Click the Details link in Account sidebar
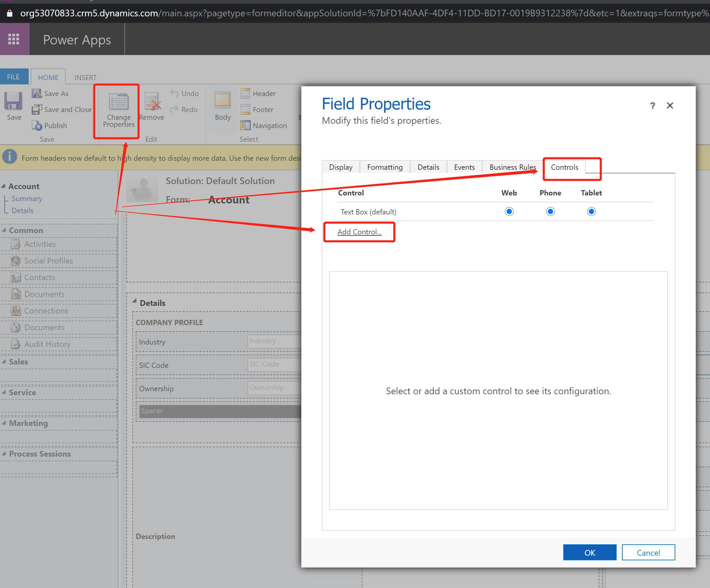Screen dimensions: 710x588 [22, 210]
